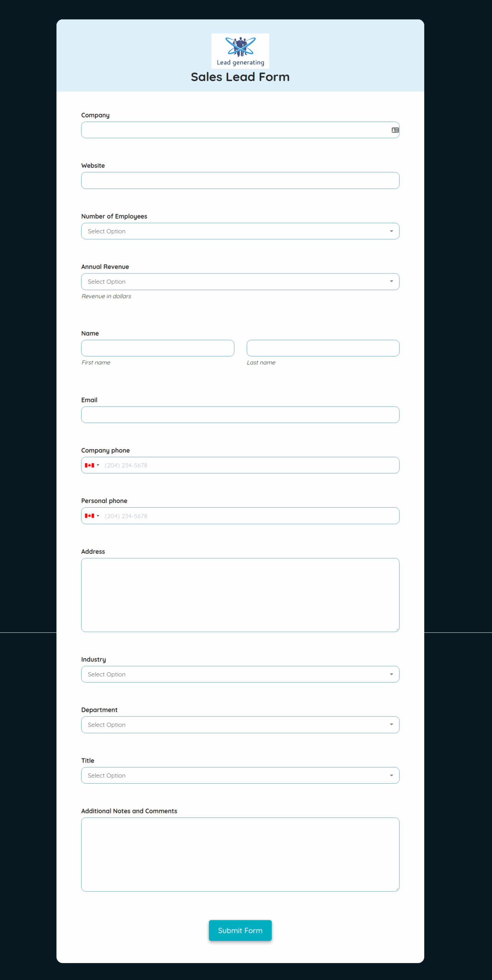The height and width of the screenshot is (980, 492).
Task: Click the dropdown arrow for Annual Revenue
Action: point(391,281)
